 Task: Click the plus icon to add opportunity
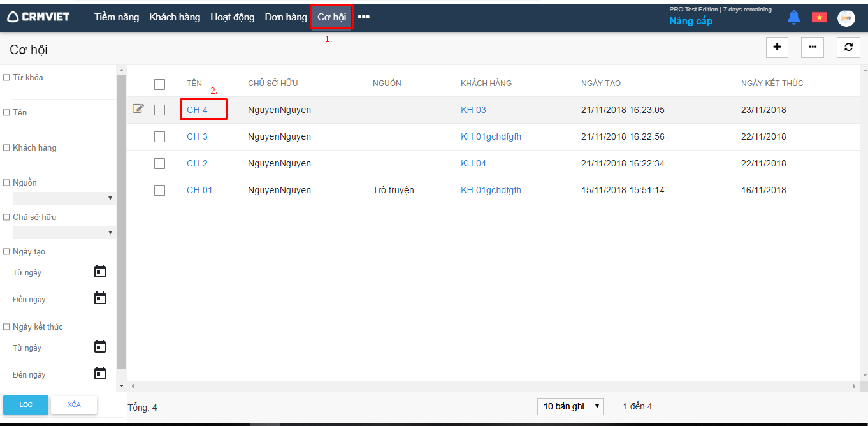pyautogui.click(x=776, y=47)
